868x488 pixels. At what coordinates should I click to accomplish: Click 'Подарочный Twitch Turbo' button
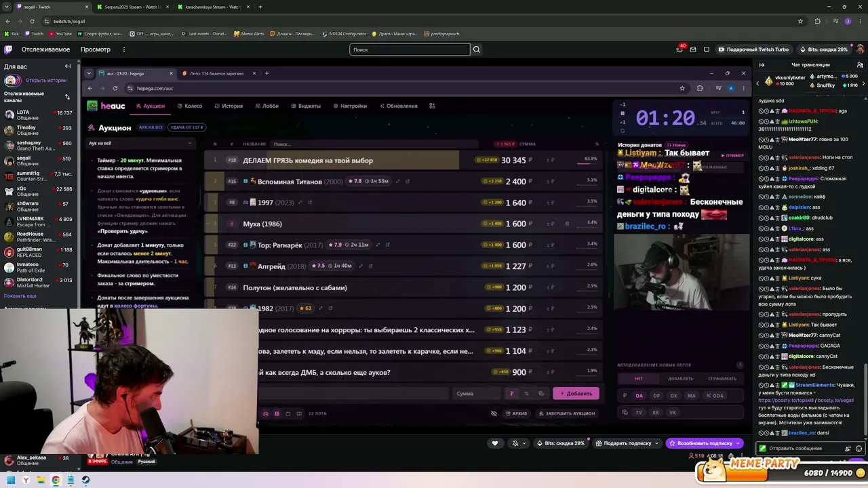(753, 49)
